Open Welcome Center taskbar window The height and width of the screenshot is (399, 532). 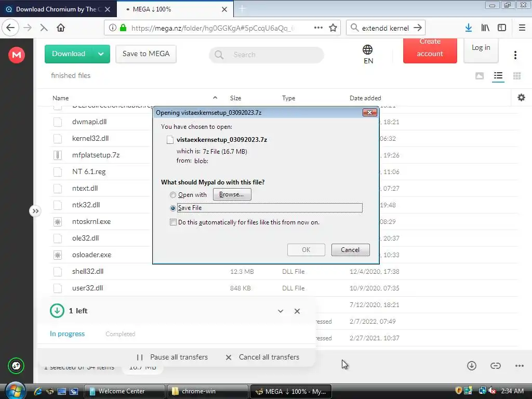pos(124,391)
